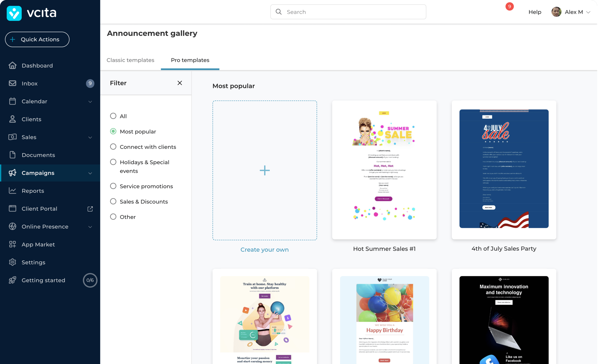Viewport: 598px width, 364px height.
Task: Click the Clients person icon
Action: (x=12, y=119)
